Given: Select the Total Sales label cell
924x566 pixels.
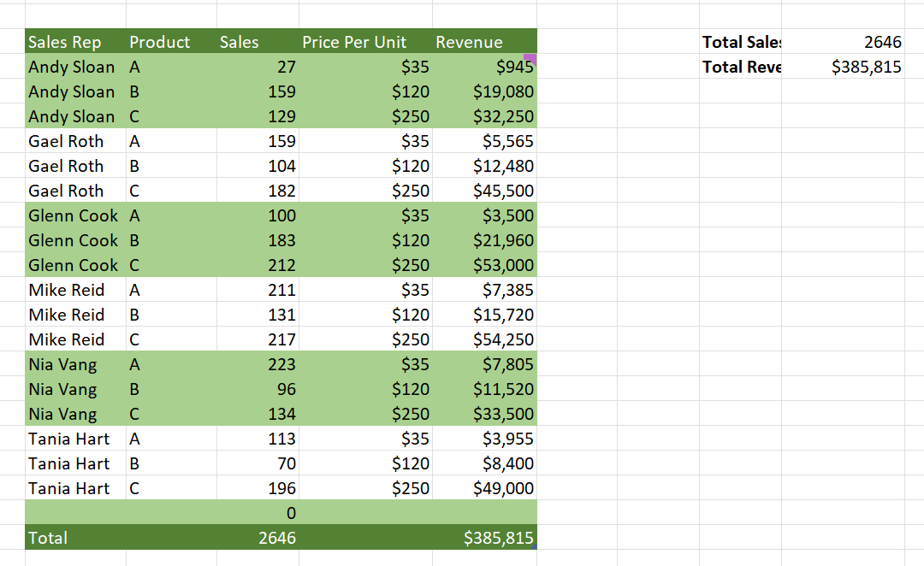Looking at the screenshot, I should [x=741, y=42].
